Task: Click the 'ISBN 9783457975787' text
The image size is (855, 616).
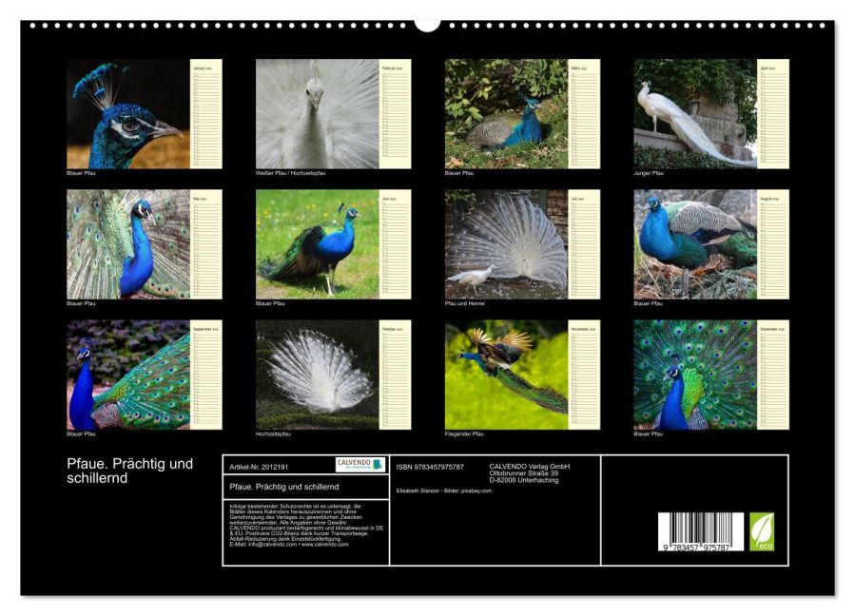Action: tap(430, 467)
